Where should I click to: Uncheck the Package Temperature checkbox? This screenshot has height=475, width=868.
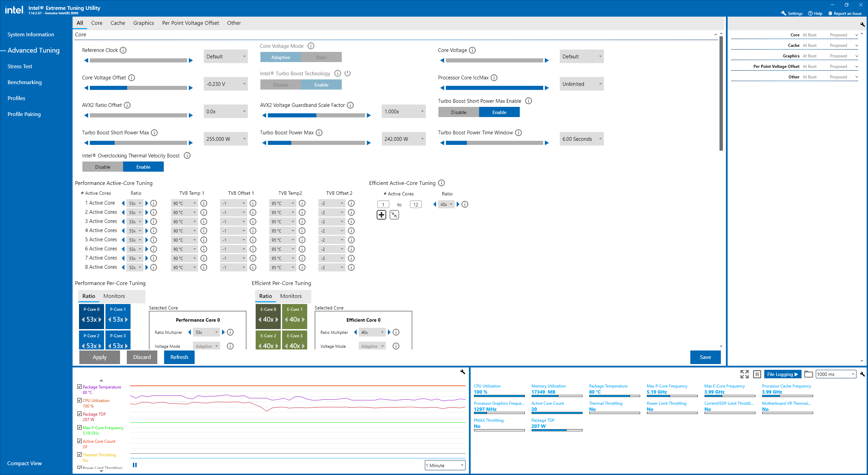point(79,387)
